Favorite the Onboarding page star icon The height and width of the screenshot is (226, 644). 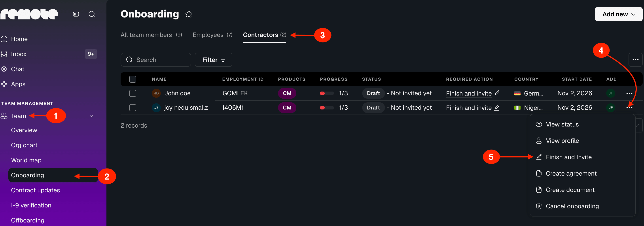point(189,14)
